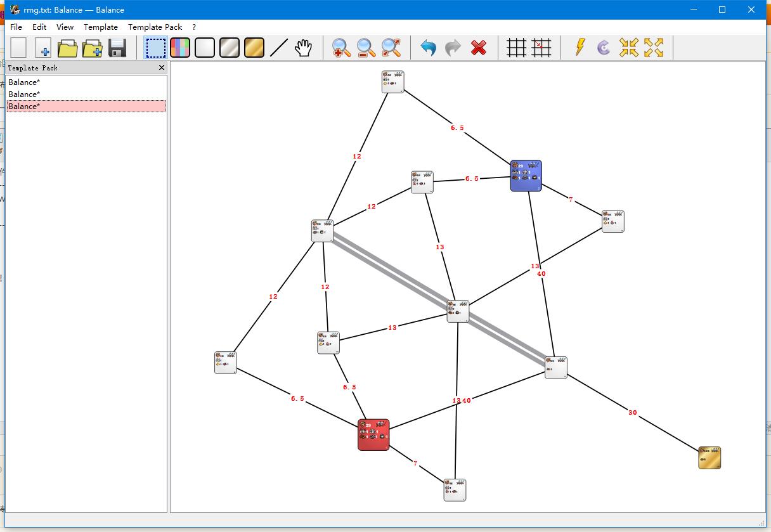Select the highlighted third Balance* template
This screenshot has width=771, height=532.
tap(24, 107)
